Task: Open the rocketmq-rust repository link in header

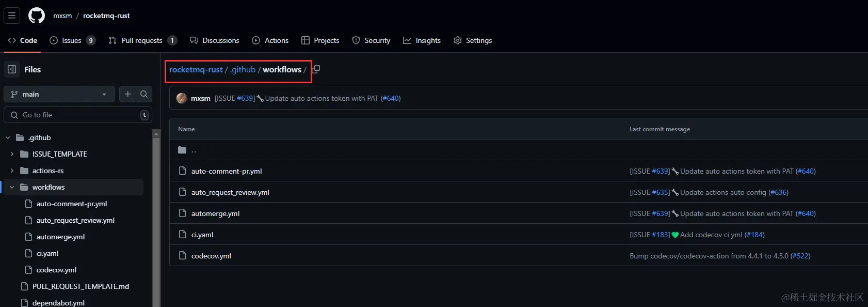Action: click(x=106, y=16)
